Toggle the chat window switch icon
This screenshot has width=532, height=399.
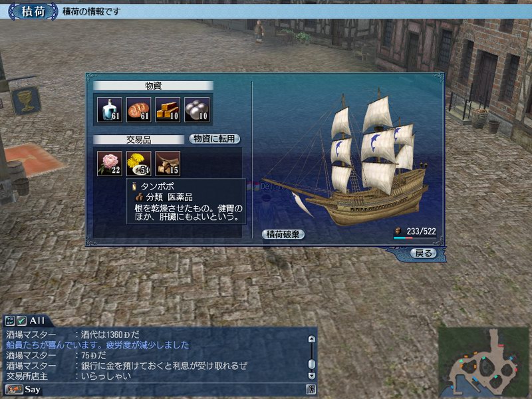coord(10,321)
